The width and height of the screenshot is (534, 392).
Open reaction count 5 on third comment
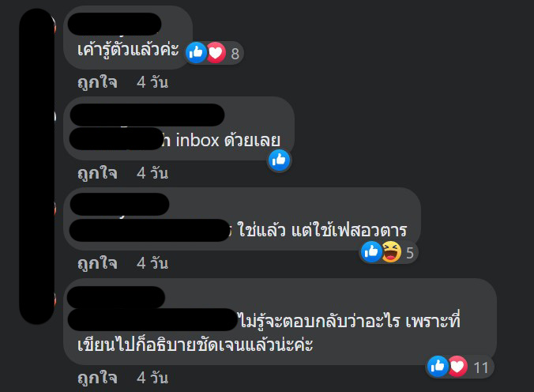[410, 253]
